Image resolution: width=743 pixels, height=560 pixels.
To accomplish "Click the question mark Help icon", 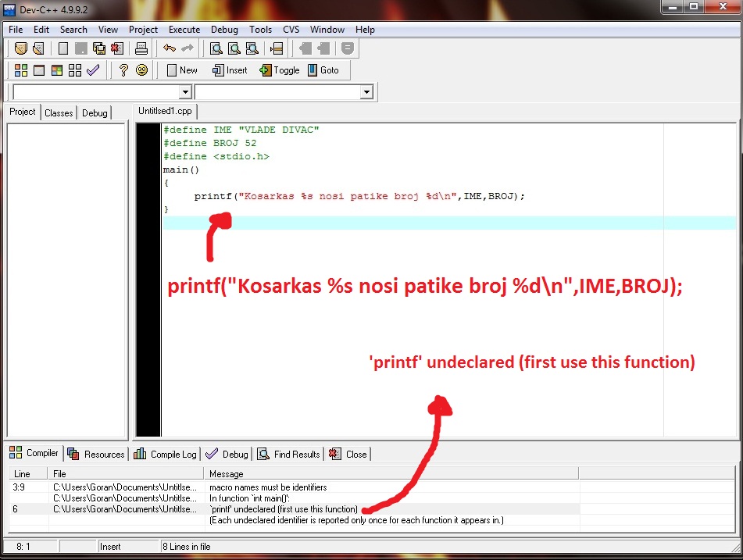I will 123,70.
